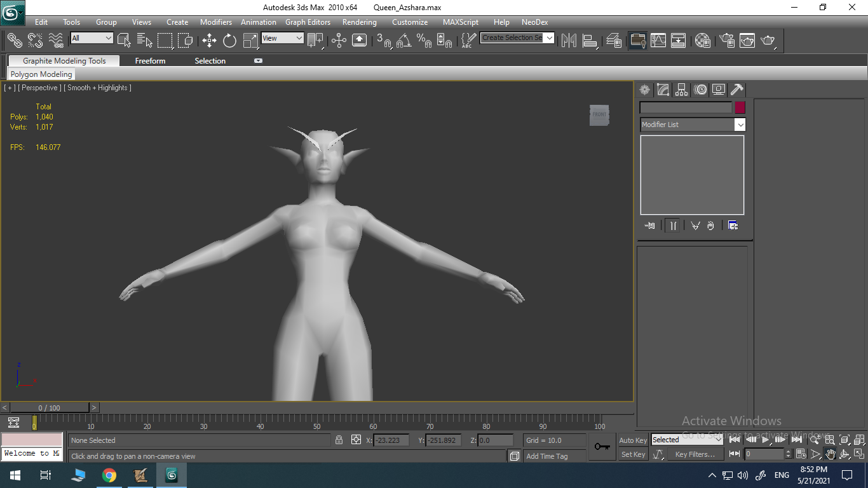Play the animation
This screenshot has width=868, height=488.
pos(766,440)
